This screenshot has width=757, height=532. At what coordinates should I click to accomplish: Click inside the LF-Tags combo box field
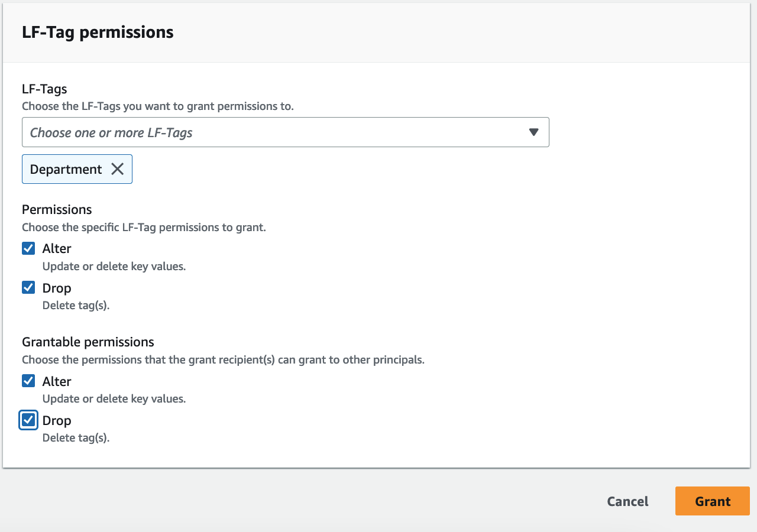point(237,132)
